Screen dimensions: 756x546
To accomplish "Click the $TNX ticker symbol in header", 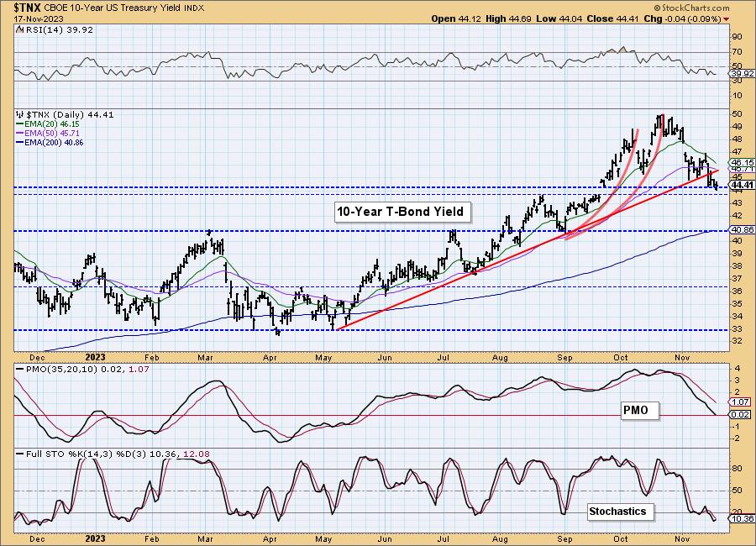I will pyautogui.click(x=28, y=8).
